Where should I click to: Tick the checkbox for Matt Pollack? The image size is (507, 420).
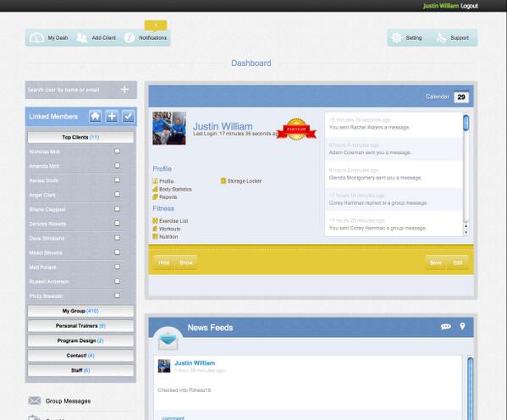pos(118,267)
